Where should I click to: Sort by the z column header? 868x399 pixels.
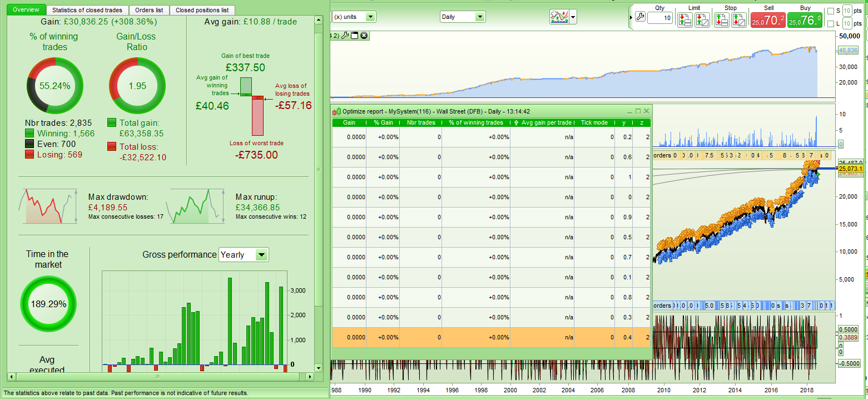click(x=642, y=122)
